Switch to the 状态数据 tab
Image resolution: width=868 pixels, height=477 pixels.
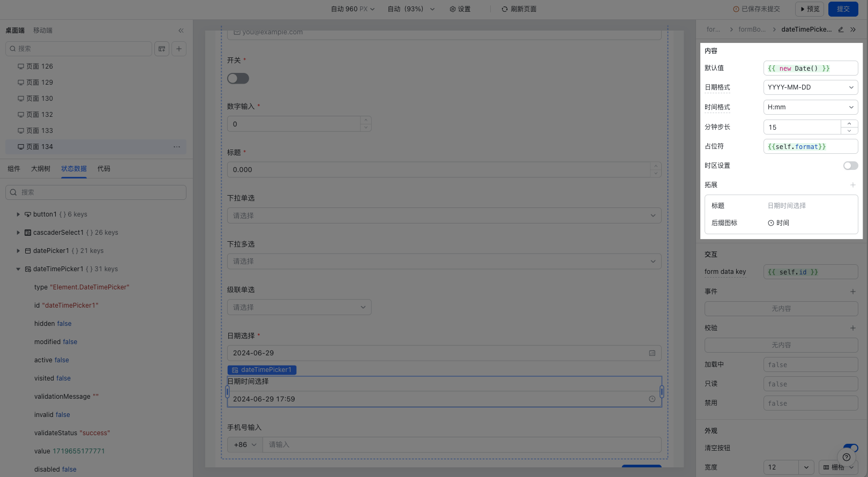click(x=74, y=169)
